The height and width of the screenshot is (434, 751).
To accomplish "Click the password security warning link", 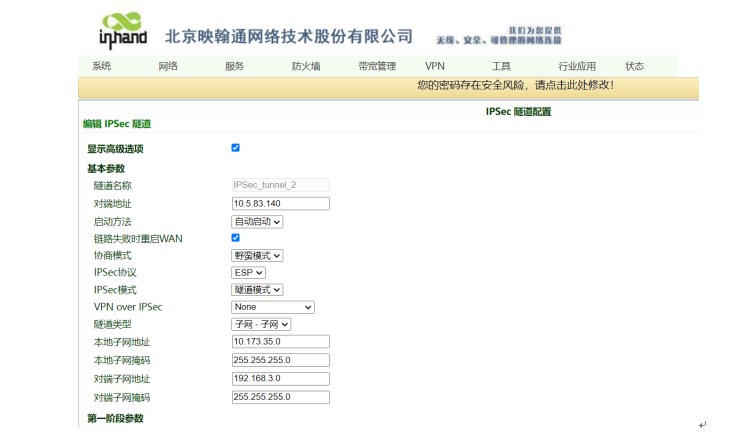I will coord(515,85).
